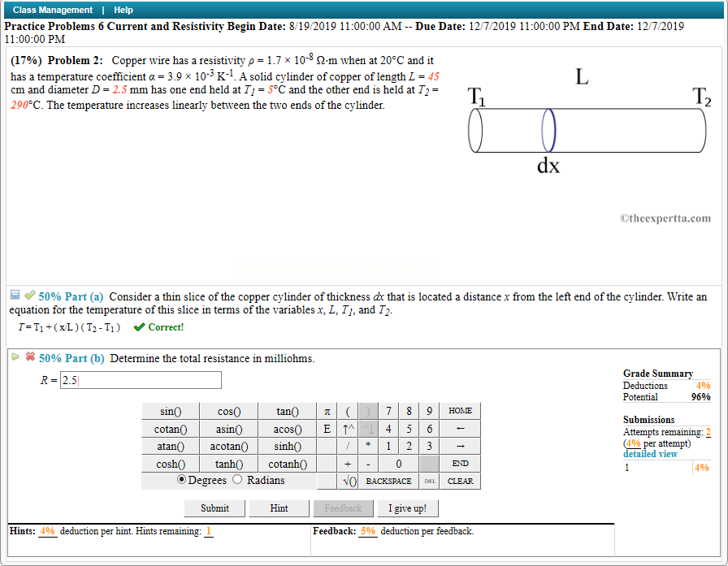Submit the answer for Part (b)
Screen dimensions: 728x566
tap(214, 508)
